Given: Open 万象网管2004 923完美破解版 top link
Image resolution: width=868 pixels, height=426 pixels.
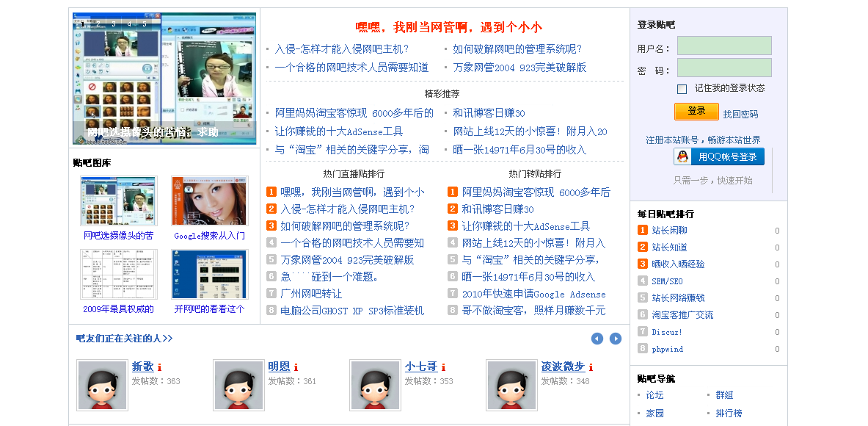Looking at the screenshot, I should (519, 68).
